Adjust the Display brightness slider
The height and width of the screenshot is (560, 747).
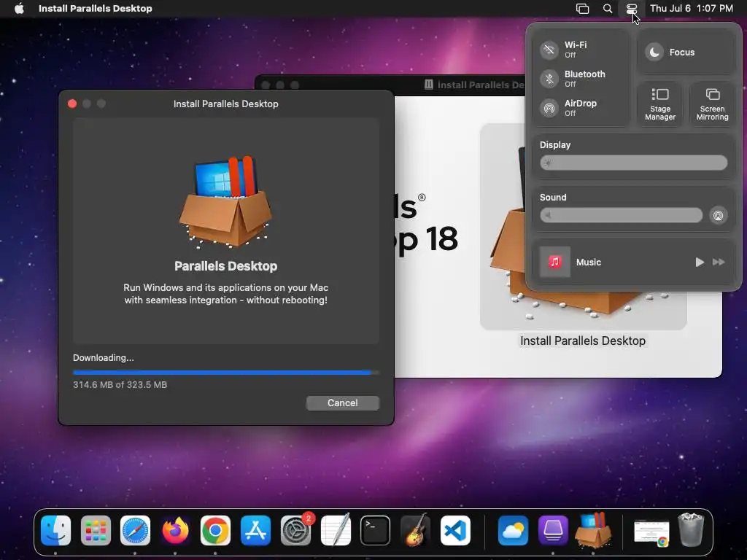633,163
